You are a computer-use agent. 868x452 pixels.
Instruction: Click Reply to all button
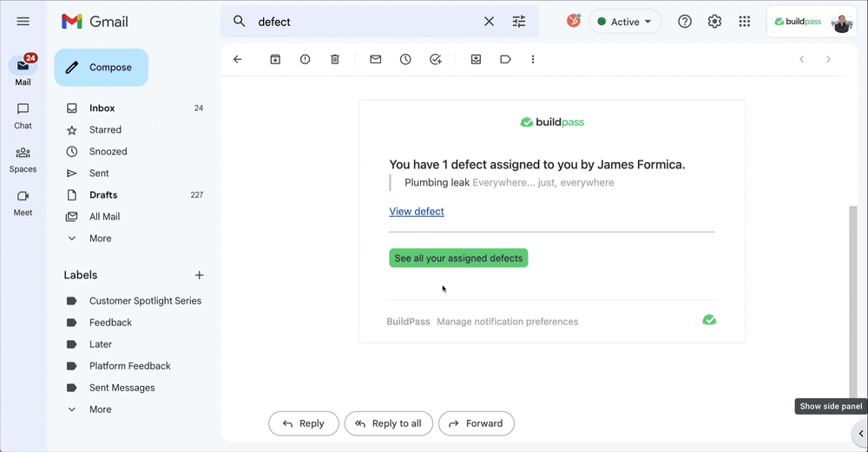tap(389, 423)
